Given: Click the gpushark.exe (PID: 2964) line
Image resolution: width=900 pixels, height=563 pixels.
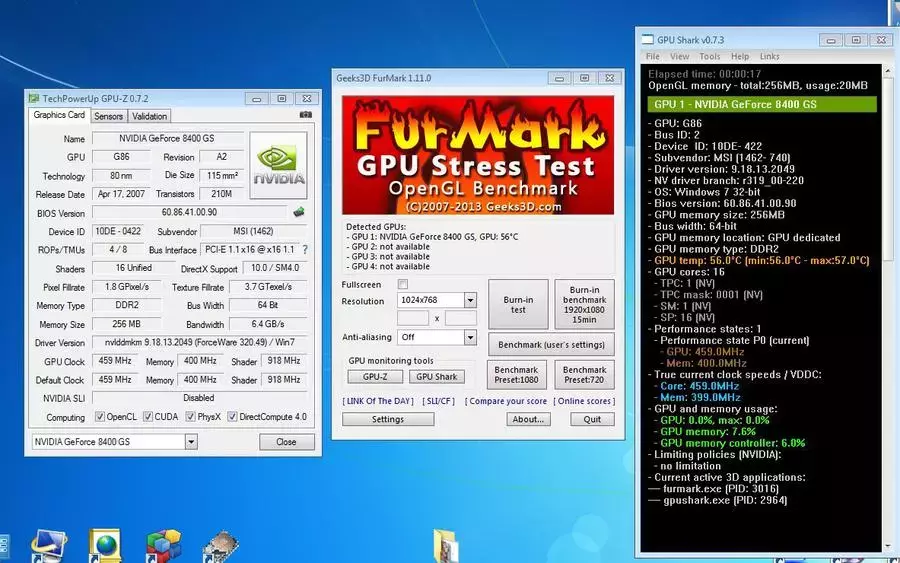Looking at the screenshot, I should 725,500.
